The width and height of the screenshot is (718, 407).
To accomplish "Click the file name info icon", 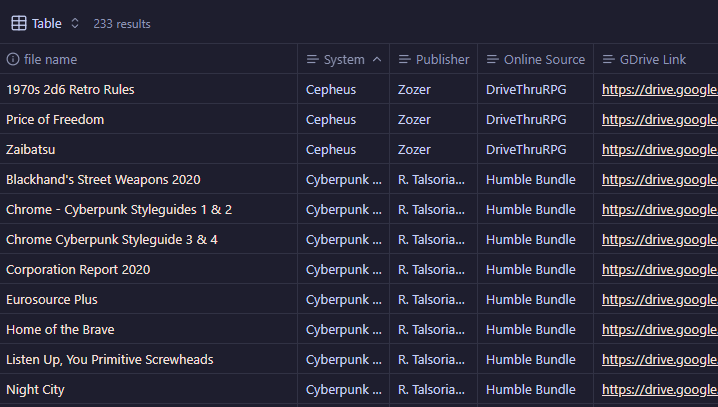I will coord(13,59).
